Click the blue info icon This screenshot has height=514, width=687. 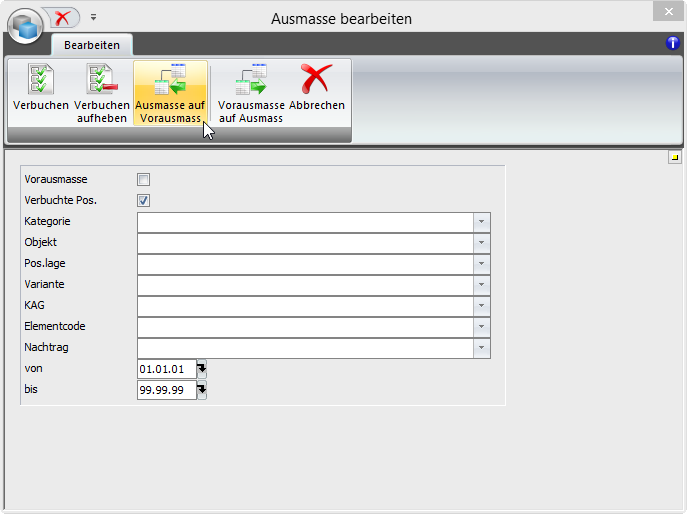pos(673,43)
